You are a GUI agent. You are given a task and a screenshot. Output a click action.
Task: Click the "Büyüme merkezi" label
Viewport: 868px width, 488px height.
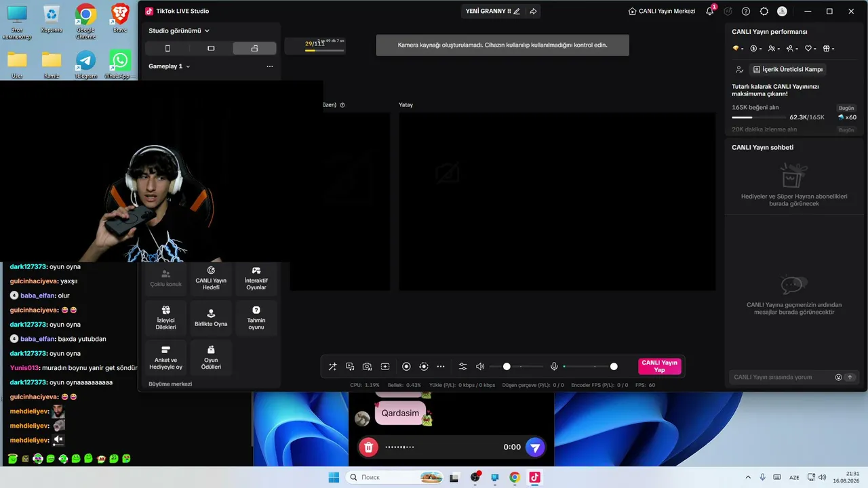pos(170,384)
